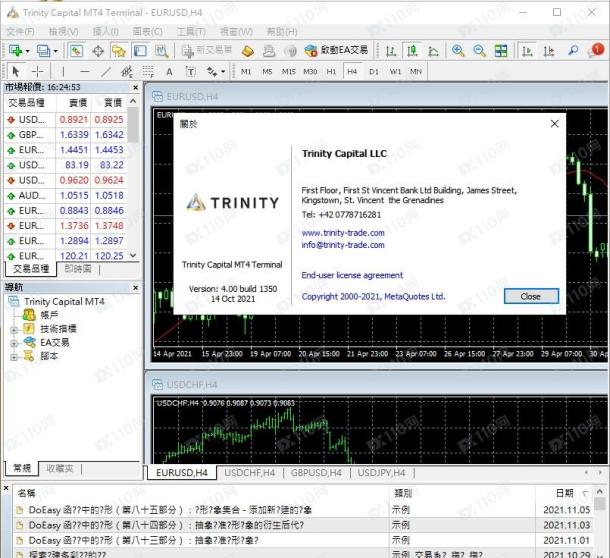
Task: Close the Market Watch panel
Action: coord(135,88)
